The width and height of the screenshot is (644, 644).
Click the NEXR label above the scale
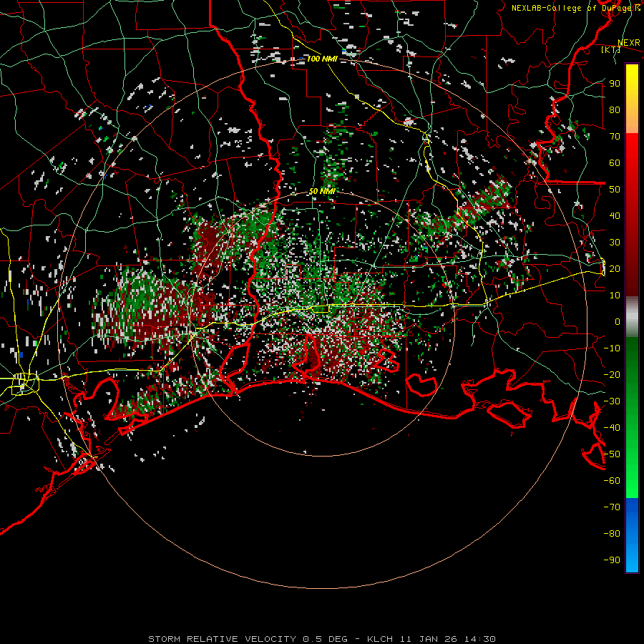(x=629, y=43)
